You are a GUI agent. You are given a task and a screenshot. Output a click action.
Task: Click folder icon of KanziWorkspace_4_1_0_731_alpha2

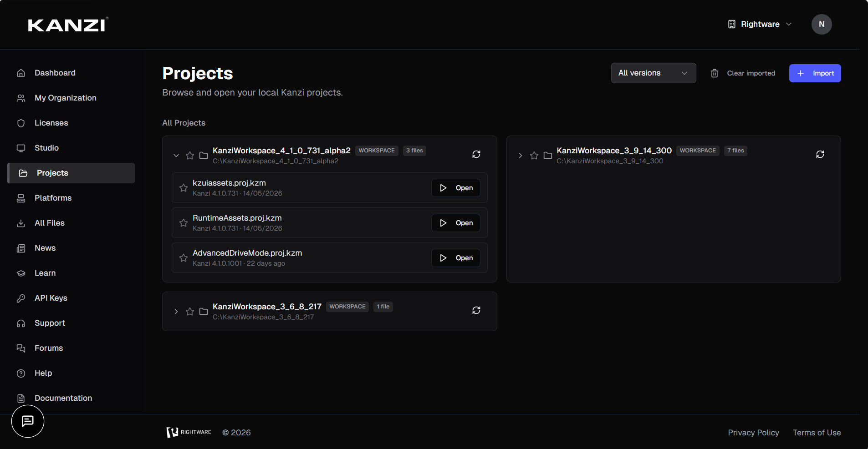click(x=204, y=156)
